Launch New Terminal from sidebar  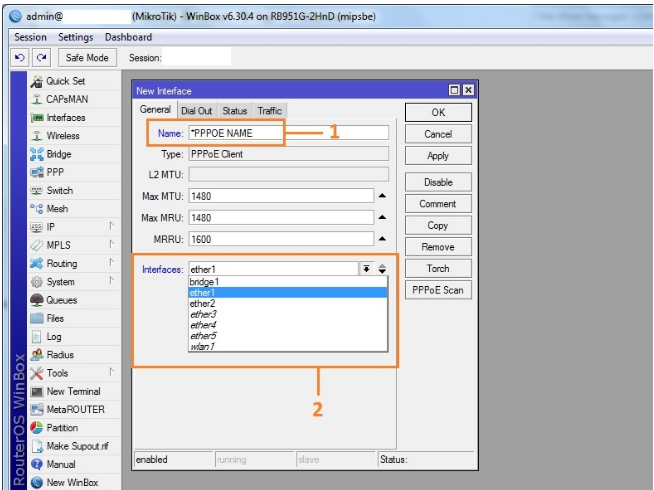click(73, 391)
